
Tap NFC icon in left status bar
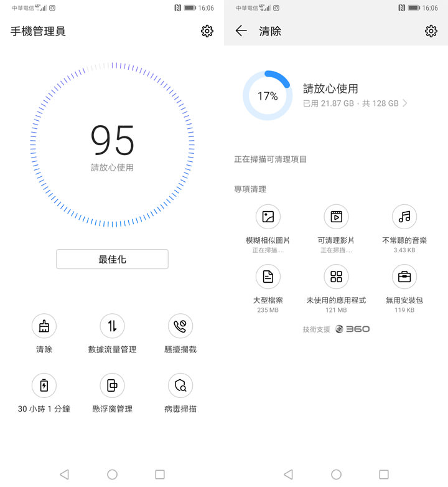coord(177,7)
